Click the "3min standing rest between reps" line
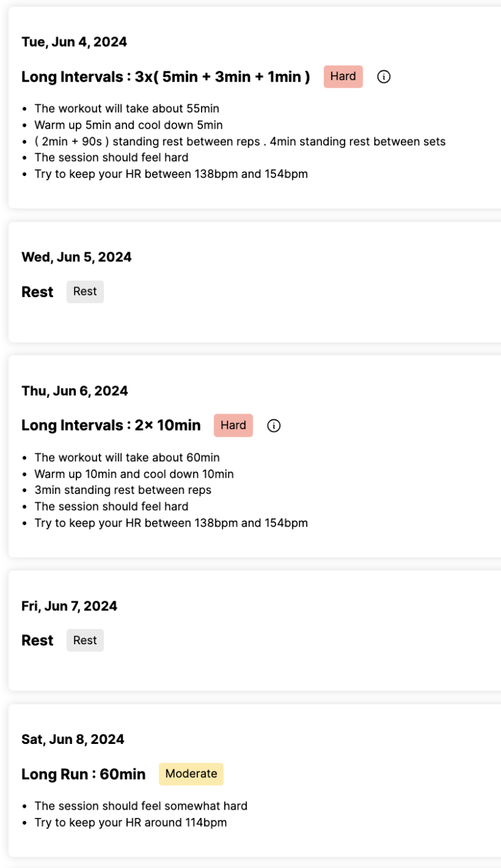The width and height of the screenshot is (501, 868). [x=123, y=490]
